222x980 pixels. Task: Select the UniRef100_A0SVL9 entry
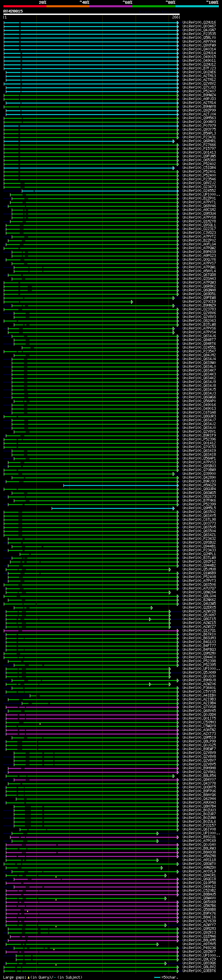pos(199,872)
